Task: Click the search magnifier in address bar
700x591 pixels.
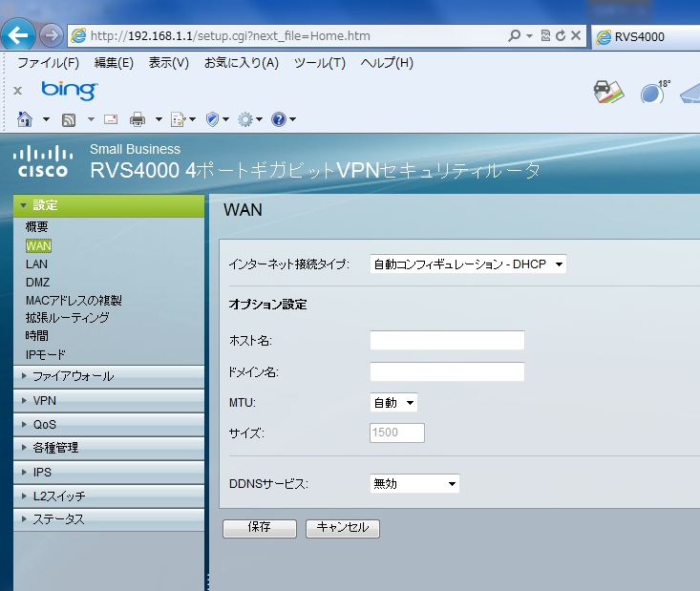Action: click(x=515, y=35)
